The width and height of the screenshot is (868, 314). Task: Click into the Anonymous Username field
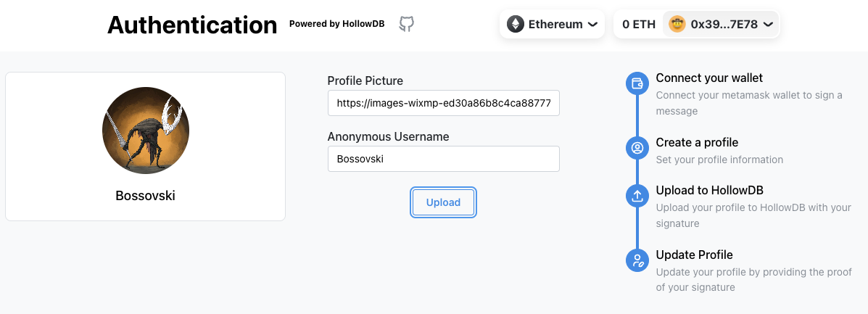[x=443, y=159]
